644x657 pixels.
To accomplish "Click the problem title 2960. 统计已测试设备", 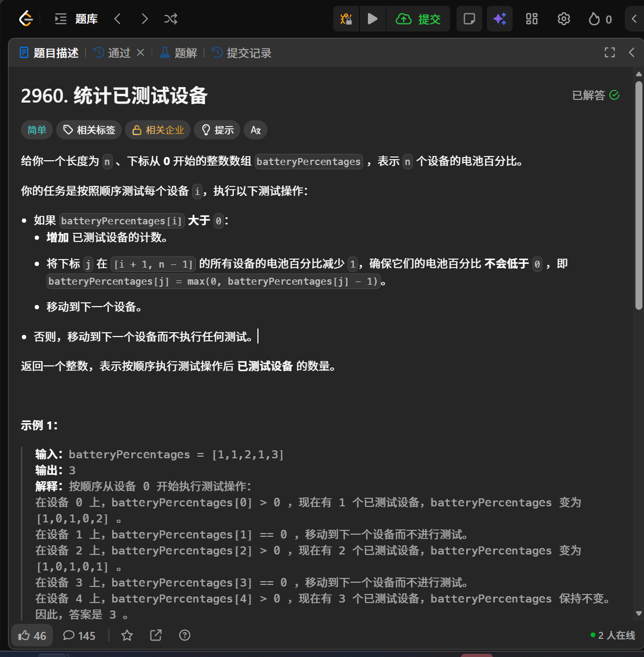I will pos(114,96).
